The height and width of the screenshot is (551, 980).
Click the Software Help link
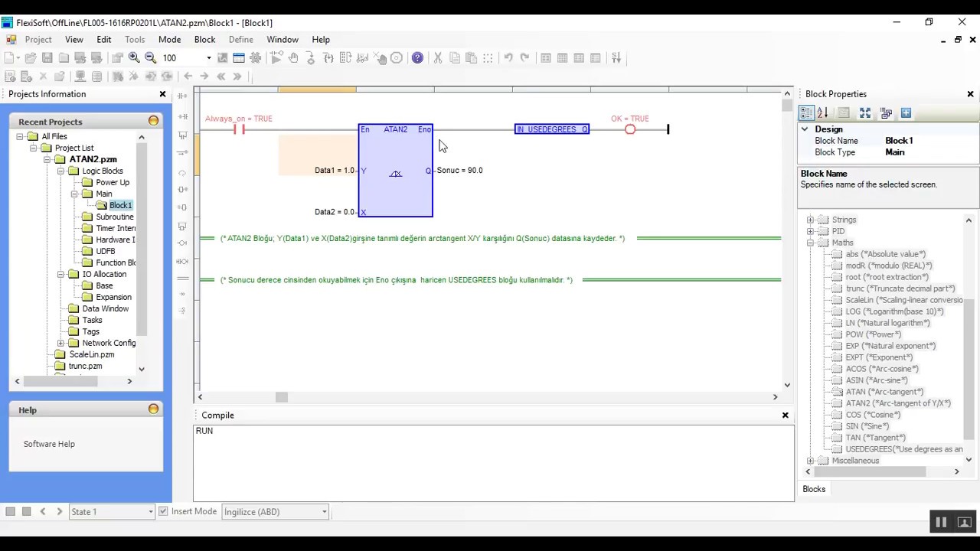pyautogui.click(x=49, y=444)
